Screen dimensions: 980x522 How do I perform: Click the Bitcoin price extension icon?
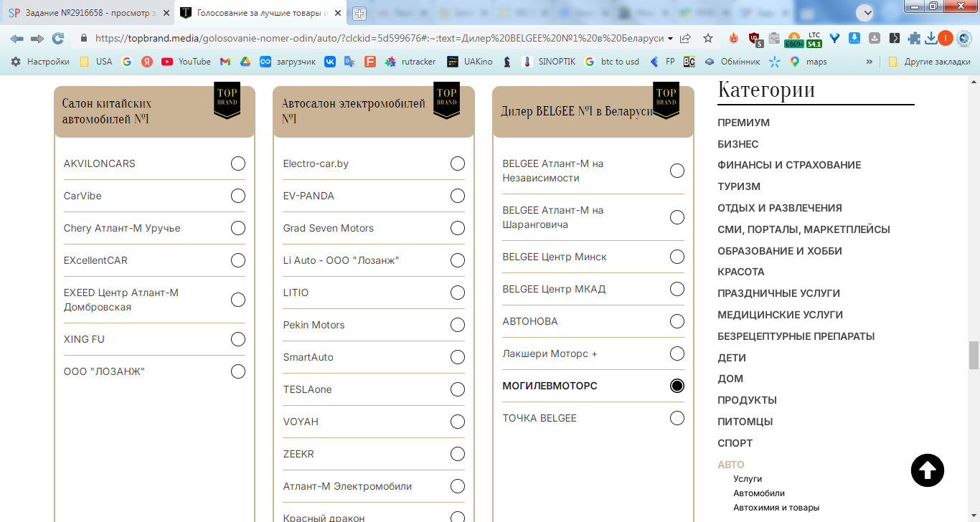coord(794,39)
